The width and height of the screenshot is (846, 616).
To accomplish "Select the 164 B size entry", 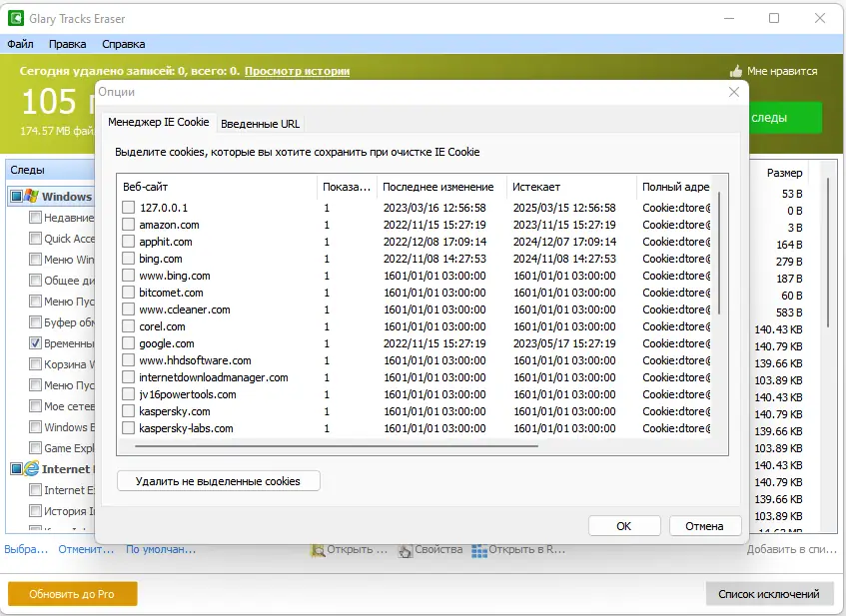I will pos(788,245).
